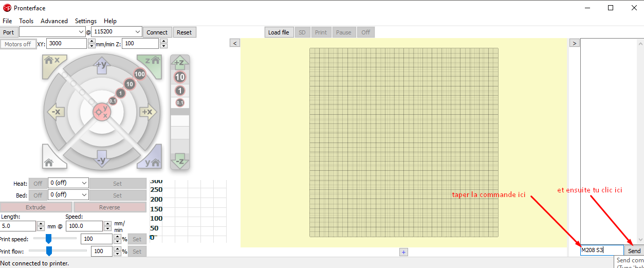The width and height of the screenshot is (644, 268).
Task: Open serial port dropdown
Action: [52, 32]
